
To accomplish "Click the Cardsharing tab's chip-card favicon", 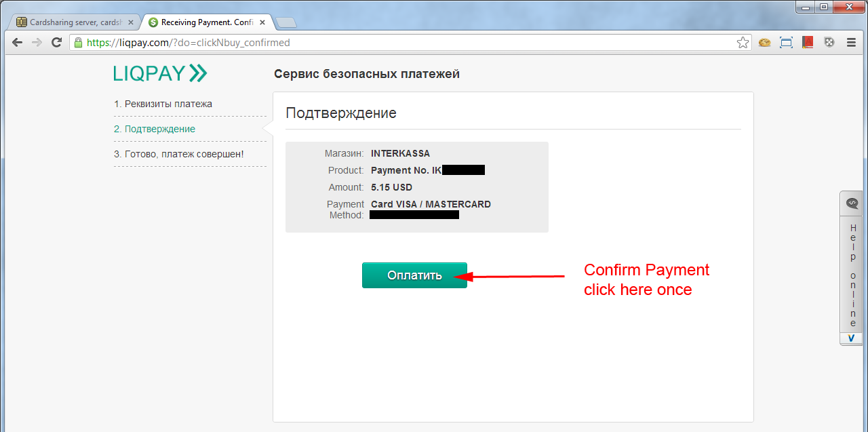I will click(22, 22).
